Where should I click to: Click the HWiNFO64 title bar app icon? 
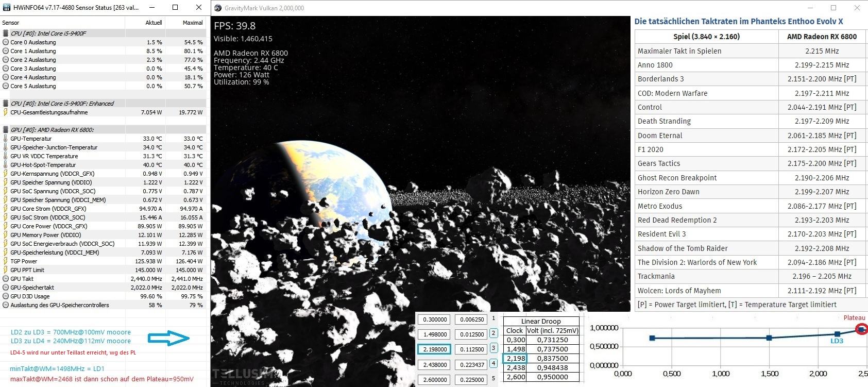(6, 8)
